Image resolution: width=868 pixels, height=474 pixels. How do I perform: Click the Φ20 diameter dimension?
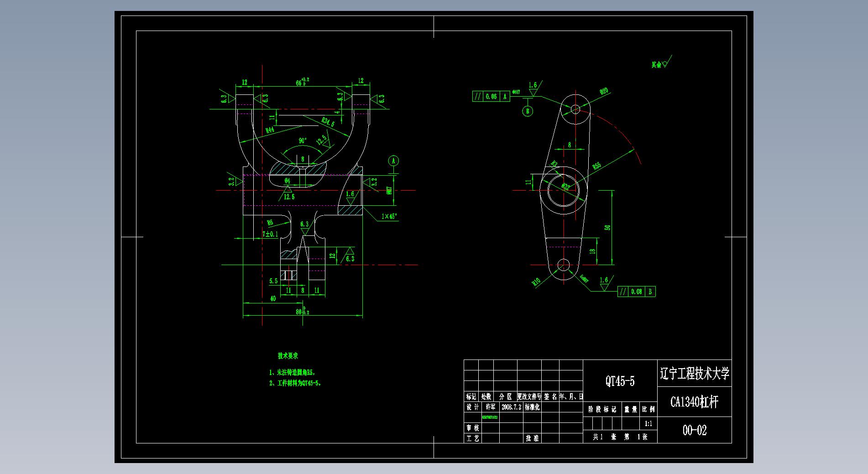pyautogui.click(x=603, y=91)
